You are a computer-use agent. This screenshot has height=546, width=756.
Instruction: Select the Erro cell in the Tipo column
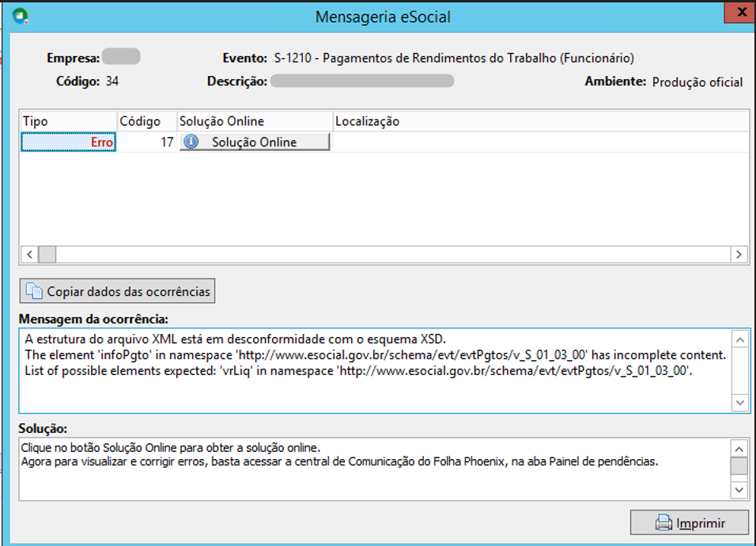click(x=69, y=142)
